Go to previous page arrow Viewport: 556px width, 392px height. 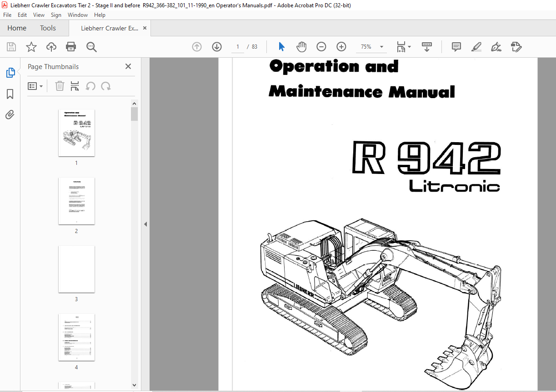(x=197, y=47)
